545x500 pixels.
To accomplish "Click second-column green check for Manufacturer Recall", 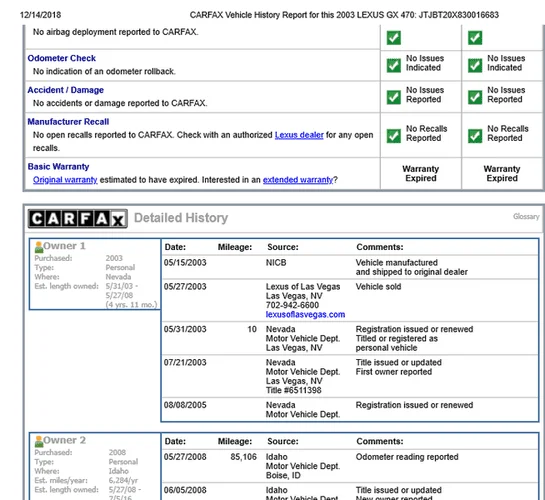I will [x=475, y=136].
